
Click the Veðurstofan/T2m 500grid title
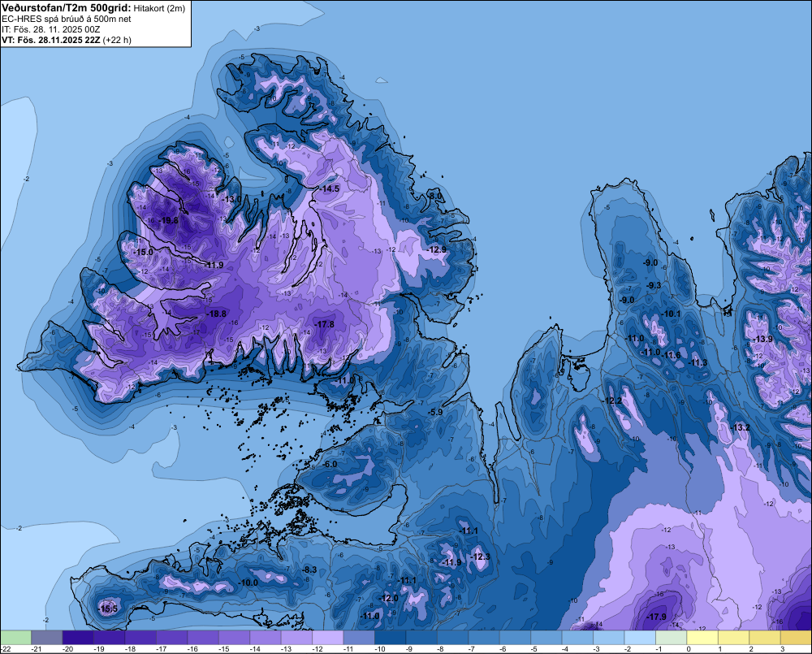(65, 8)
